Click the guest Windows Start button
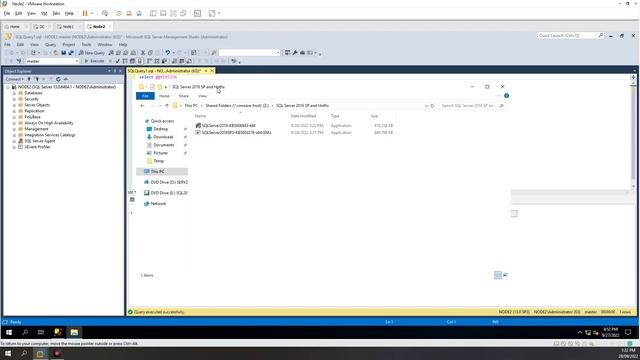The image size is (640, 360). (9, 332)
